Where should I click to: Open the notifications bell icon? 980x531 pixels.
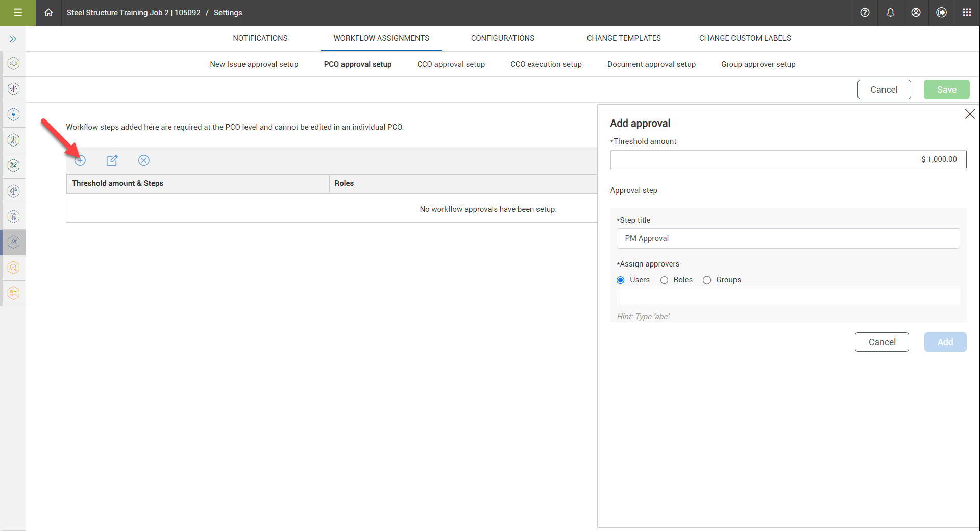[x=890, y=13]
